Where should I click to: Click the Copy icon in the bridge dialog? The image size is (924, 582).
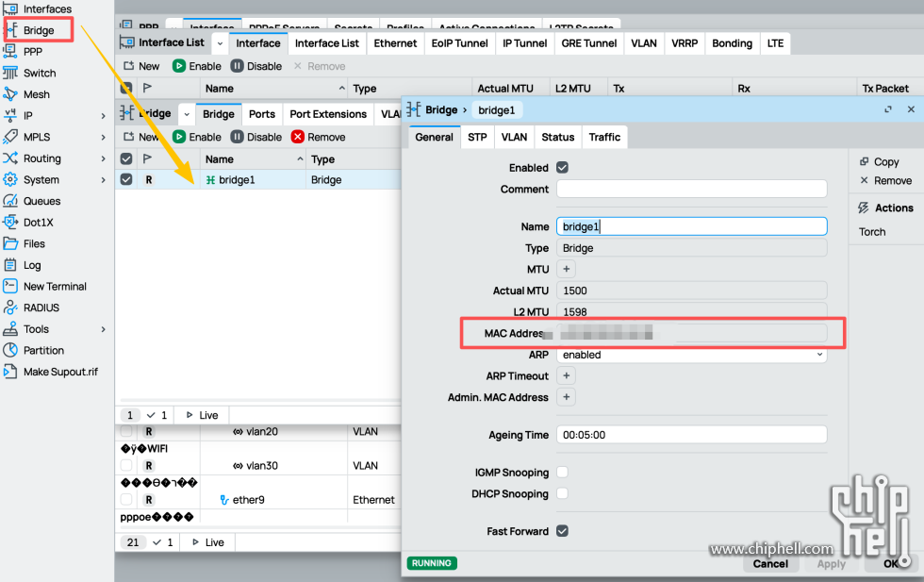coord(864,162)
